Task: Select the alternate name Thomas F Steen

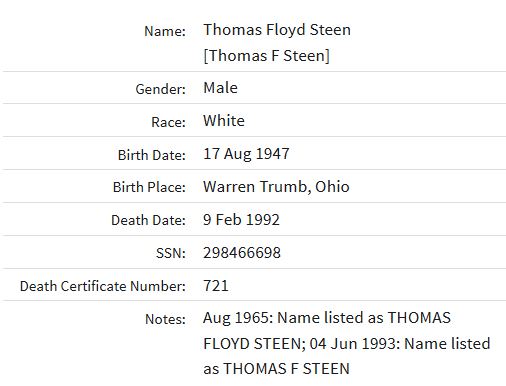Action: click(266, 55)
